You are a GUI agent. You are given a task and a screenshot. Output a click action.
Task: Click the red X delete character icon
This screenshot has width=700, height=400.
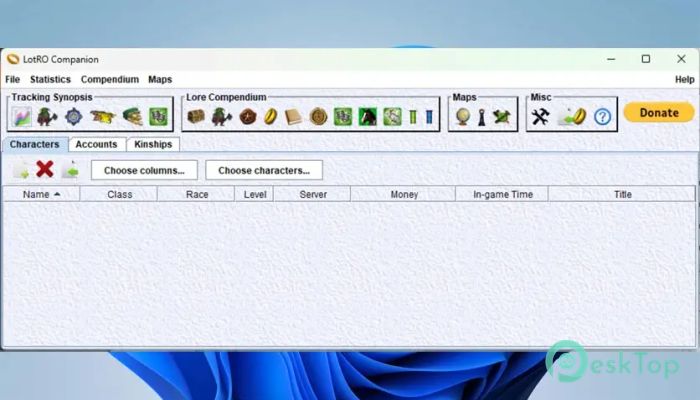tap(45, 170)
